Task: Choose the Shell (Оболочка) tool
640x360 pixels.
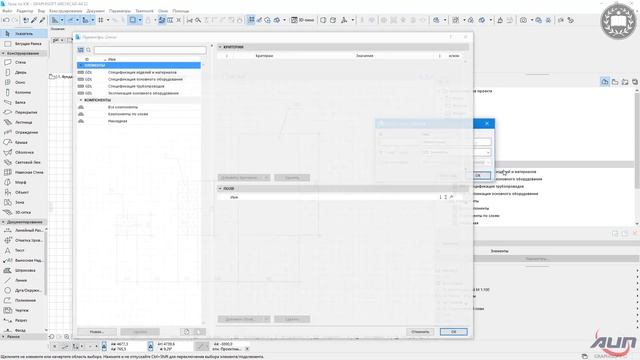Action: pos(24,152)
